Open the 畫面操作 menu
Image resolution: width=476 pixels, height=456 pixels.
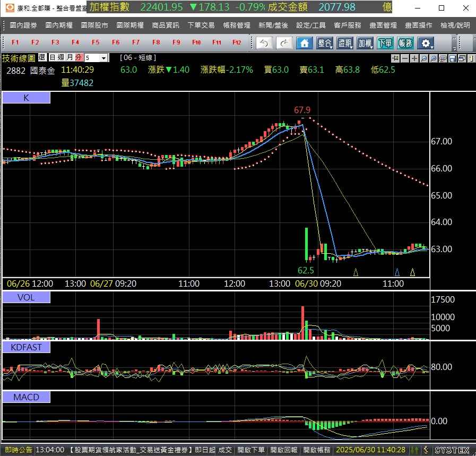click(419, 25)
